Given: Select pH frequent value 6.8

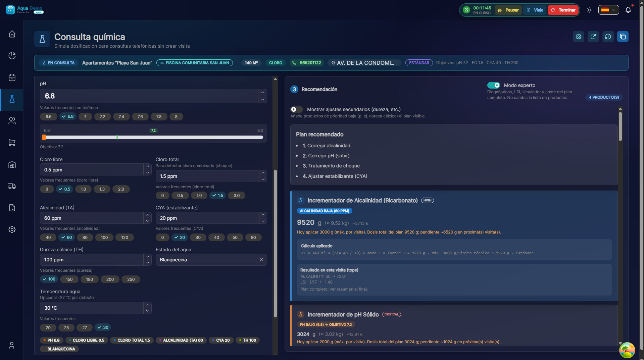Looking at the screenshot, I should (68, 116).
